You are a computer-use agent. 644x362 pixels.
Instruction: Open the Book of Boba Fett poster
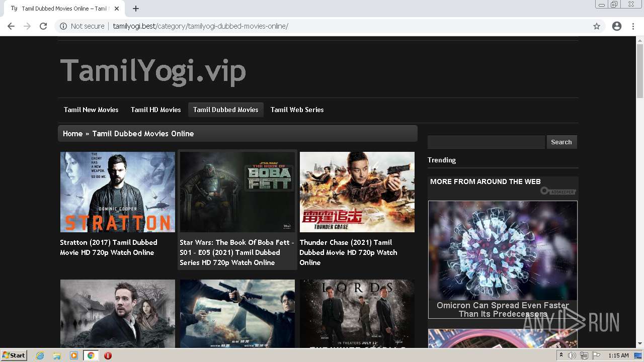237,192
